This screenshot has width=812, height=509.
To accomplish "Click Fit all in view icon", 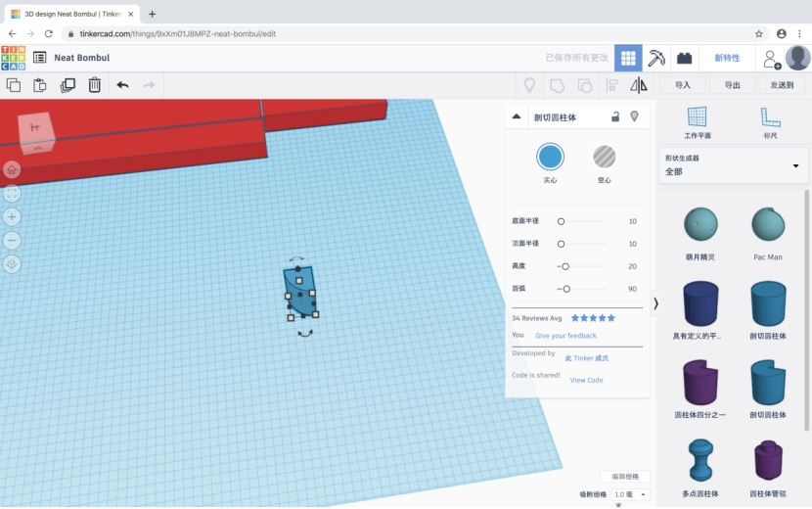I will click(x=12, y=194).
